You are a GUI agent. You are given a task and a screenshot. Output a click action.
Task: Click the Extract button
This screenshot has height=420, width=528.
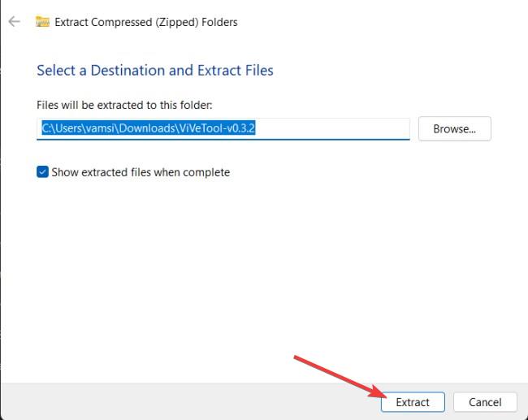413,402
